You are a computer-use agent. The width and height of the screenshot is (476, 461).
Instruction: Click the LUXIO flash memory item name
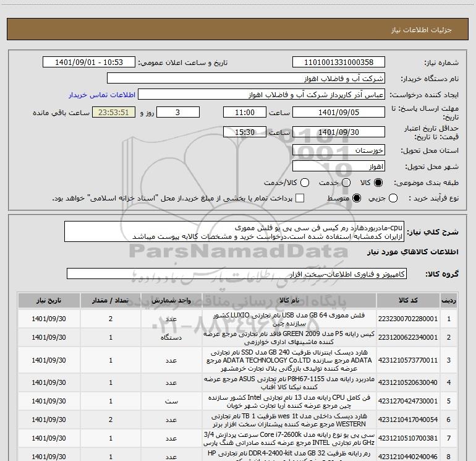point(289,319)
